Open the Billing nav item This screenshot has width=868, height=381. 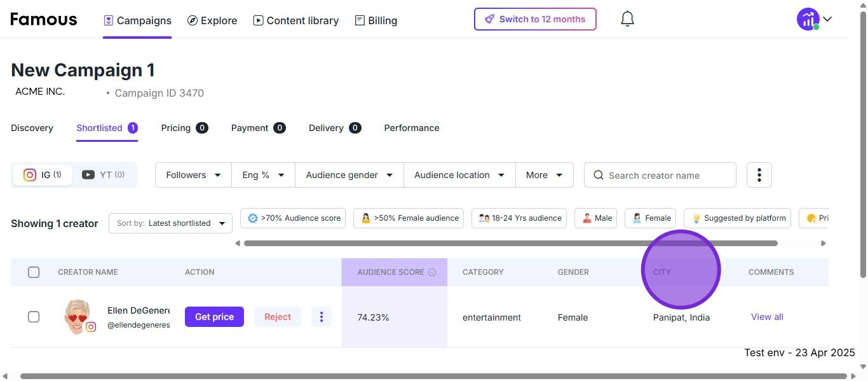[x=376, y=20]
